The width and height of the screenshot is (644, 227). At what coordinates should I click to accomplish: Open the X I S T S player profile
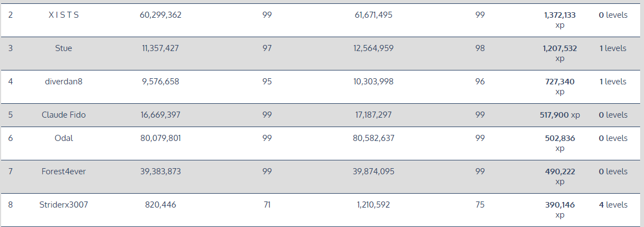point(64,15)
